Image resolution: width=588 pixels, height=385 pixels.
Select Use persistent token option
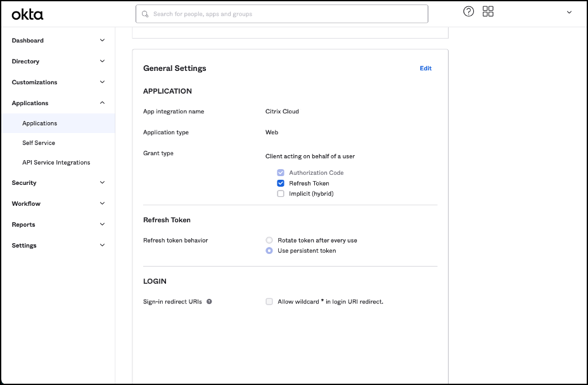click(x=269, y=251)
